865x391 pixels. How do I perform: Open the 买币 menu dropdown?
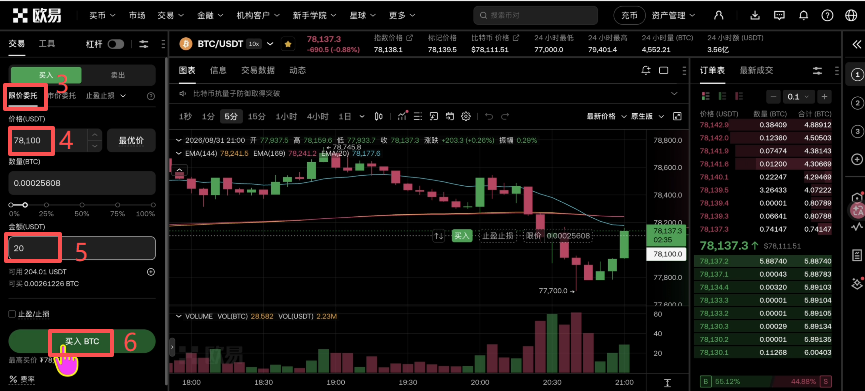(102, 15)
